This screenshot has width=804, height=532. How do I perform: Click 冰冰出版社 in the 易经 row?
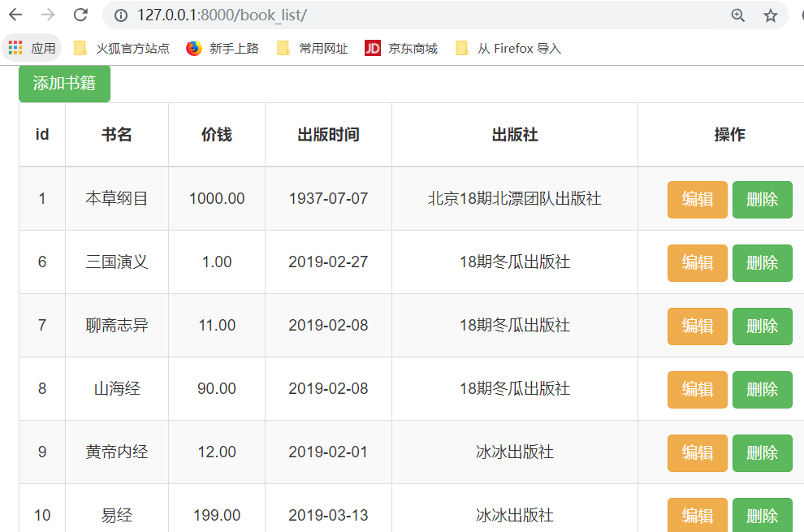point(515,515)
